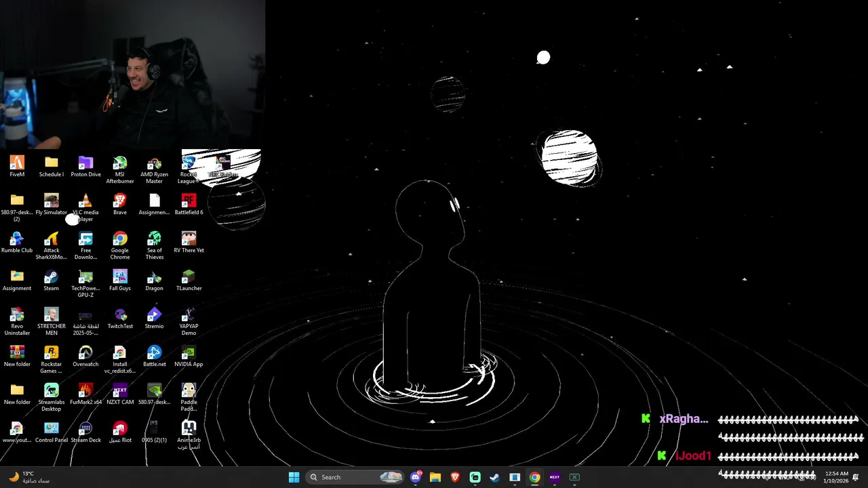Screen dimensions: 868x488
Task: Open the Overwatch desktop shortcut
Action: tap(85, 357)
